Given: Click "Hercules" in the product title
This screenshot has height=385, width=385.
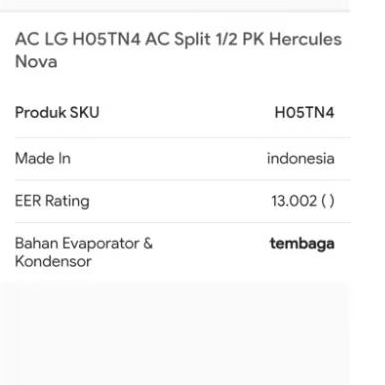Looking at the screenshot, I should pos(305,39).
